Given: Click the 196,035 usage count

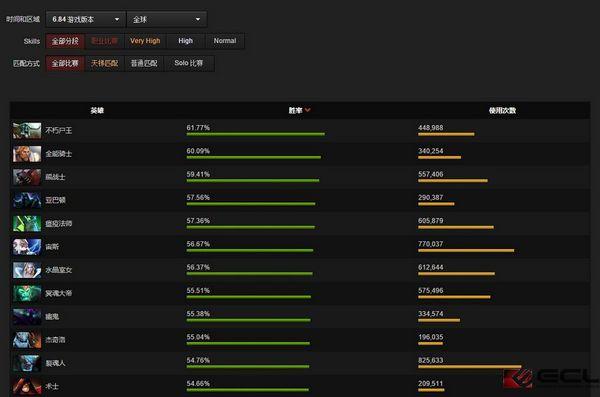Looking at the screenshot, I should coord(430,337).
